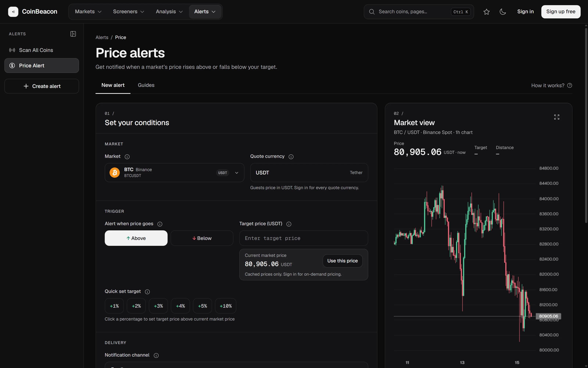Image resolution: width=588 pixels, height=368 pixels.
Task: Click the Price Alert dollar icon
Action: [x=12, y=66]
